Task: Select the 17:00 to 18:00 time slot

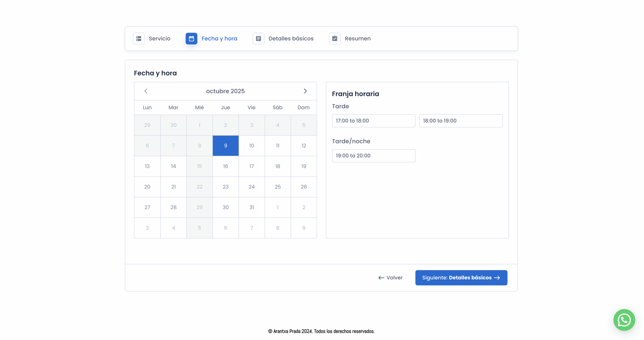Action: pos(373,121)
